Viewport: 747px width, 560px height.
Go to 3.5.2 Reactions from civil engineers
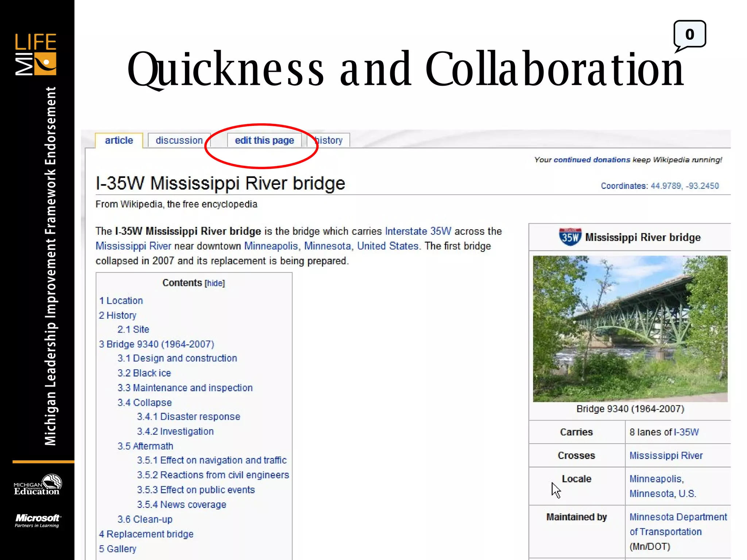tap(213, 475)
